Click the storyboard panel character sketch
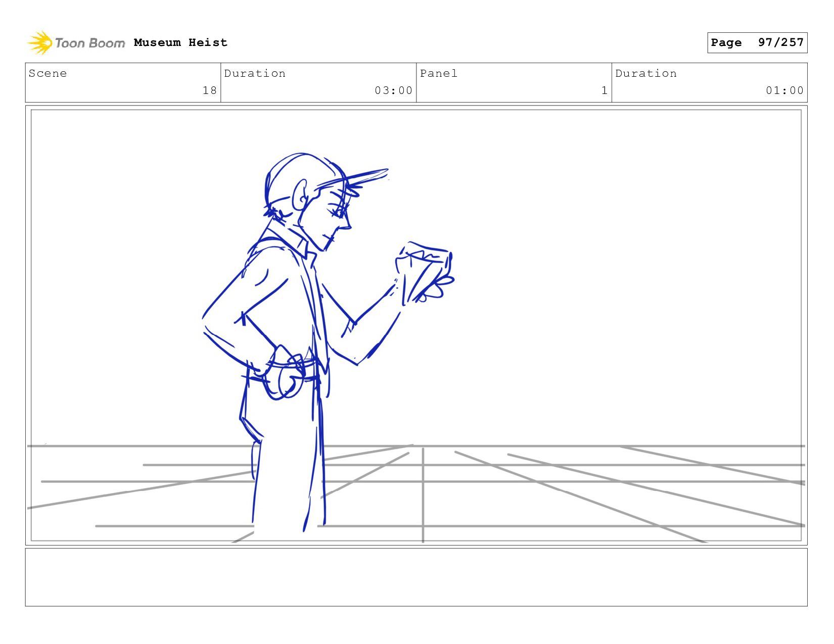The image size is (834, 644). tap(328, 342)
